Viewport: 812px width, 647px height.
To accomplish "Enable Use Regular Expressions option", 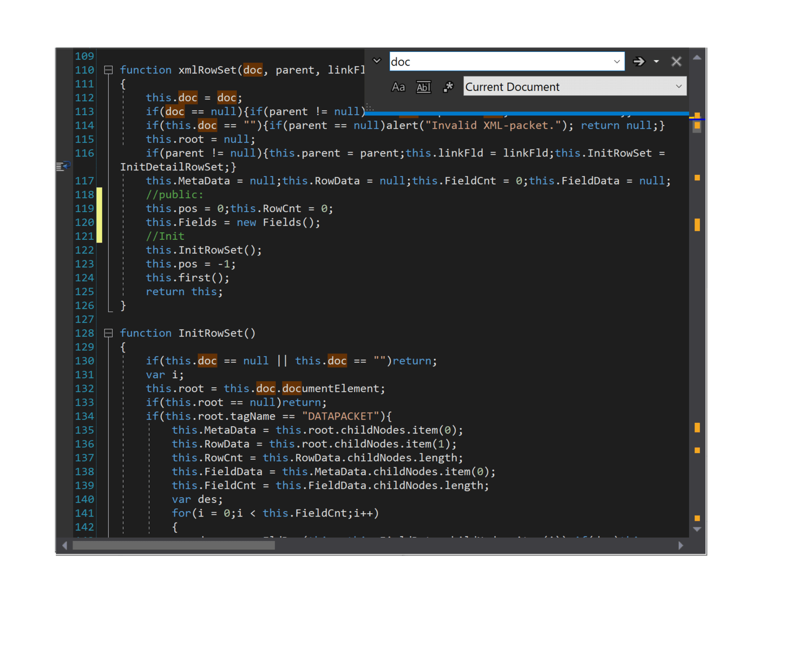I will (x=448, y=87).
